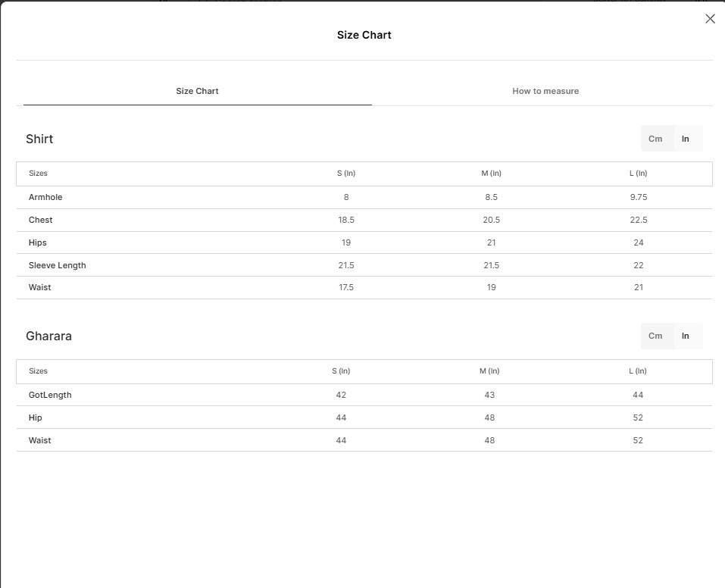Select the Size Chart tab
The width and height of the screenshot is (725, 588).
(197, 91)
